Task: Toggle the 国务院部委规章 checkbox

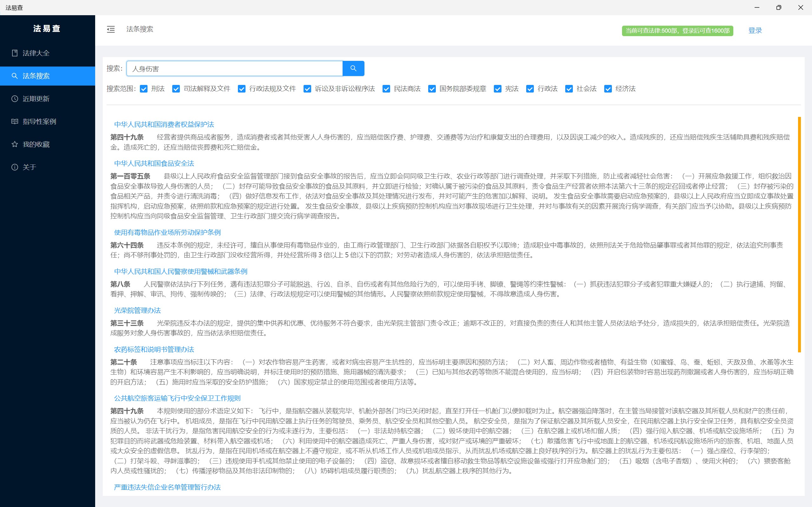Action: [432, 89]
